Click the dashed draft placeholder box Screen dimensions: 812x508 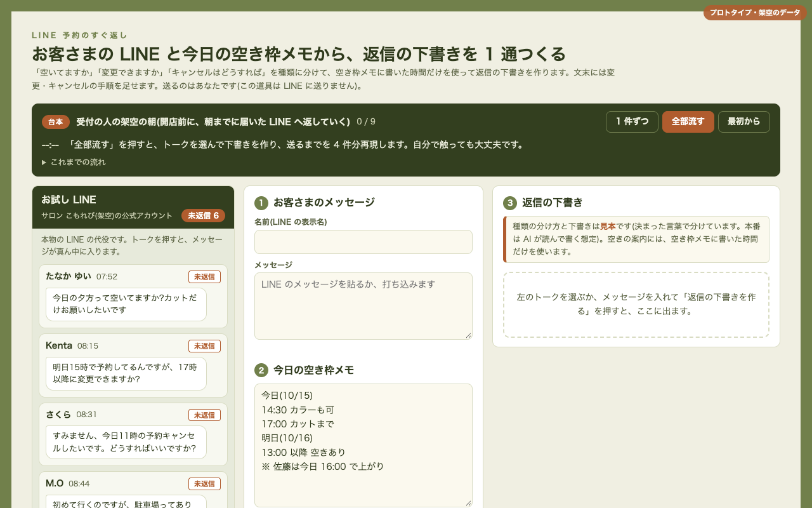tap(636, 305)
